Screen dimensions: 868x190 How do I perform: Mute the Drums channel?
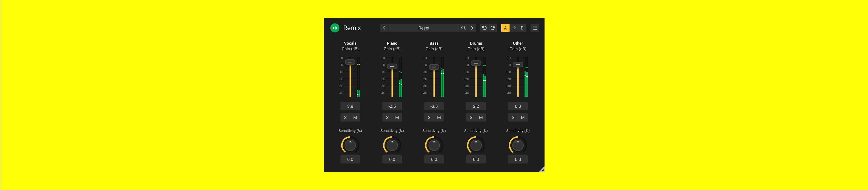(481, 118)
